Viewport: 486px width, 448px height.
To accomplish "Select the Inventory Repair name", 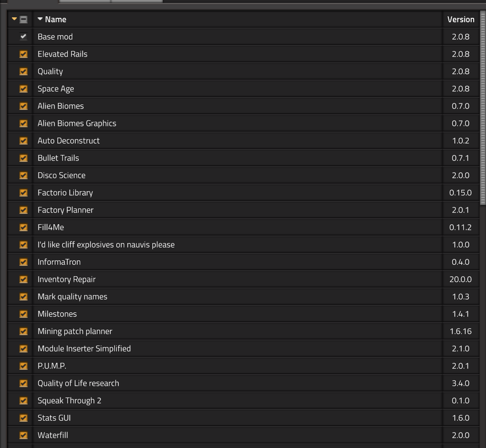I will pyautogui.click(x=66, y=279).
